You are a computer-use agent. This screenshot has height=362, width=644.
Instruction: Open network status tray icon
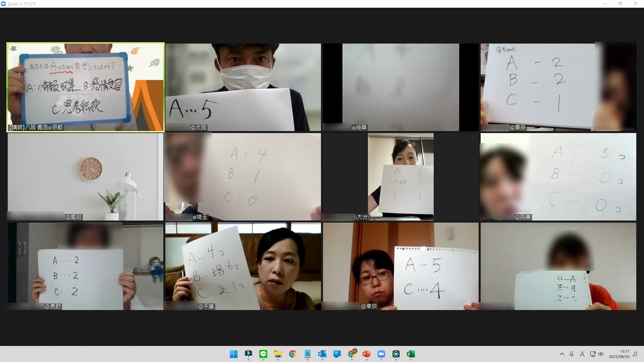[x=593, y=354]
